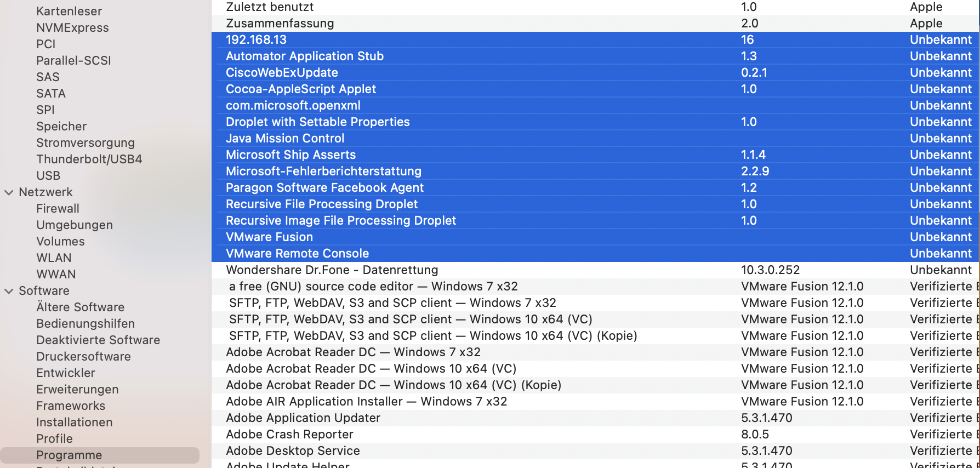
Task: Open the Firewall sidebar entry
Action: click(58, 209)
